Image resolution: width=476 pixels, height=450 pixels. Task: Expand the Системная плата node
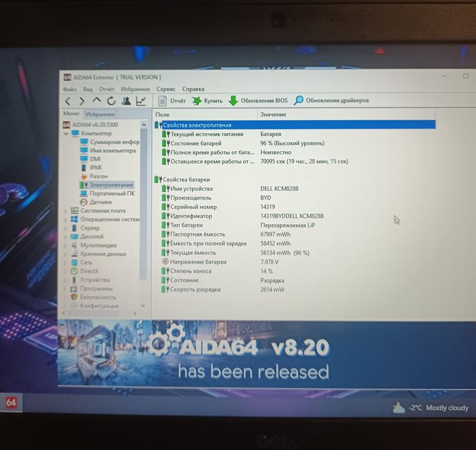pyautogui.click(x=65, y=211)
